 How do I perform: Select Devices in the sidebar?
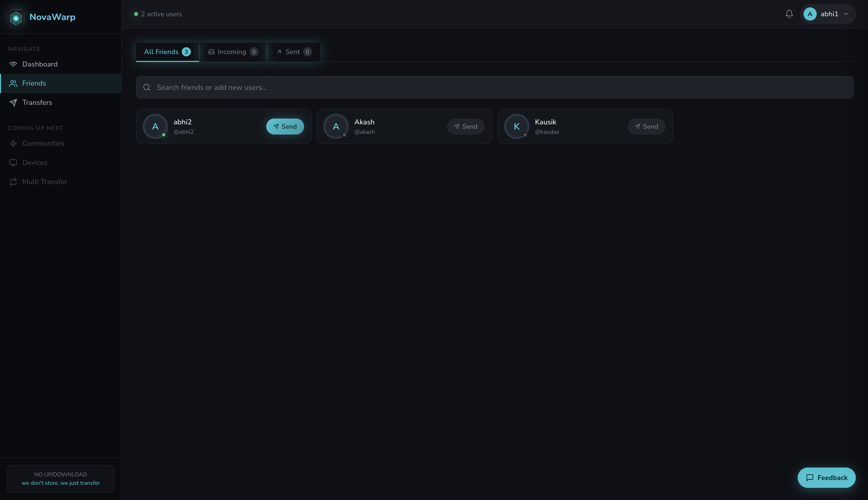coord(61,163)
